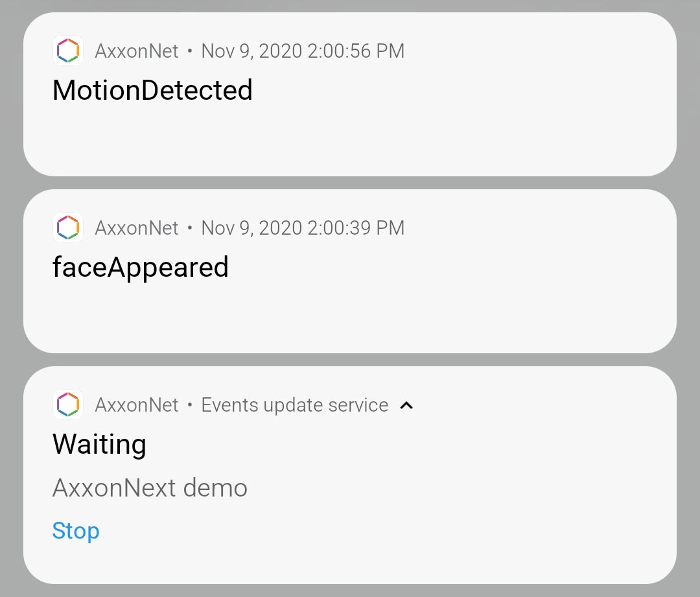Open the faceAppeared event title
Image resolution: width=700 pixels, height=597 pixels.
141,267
